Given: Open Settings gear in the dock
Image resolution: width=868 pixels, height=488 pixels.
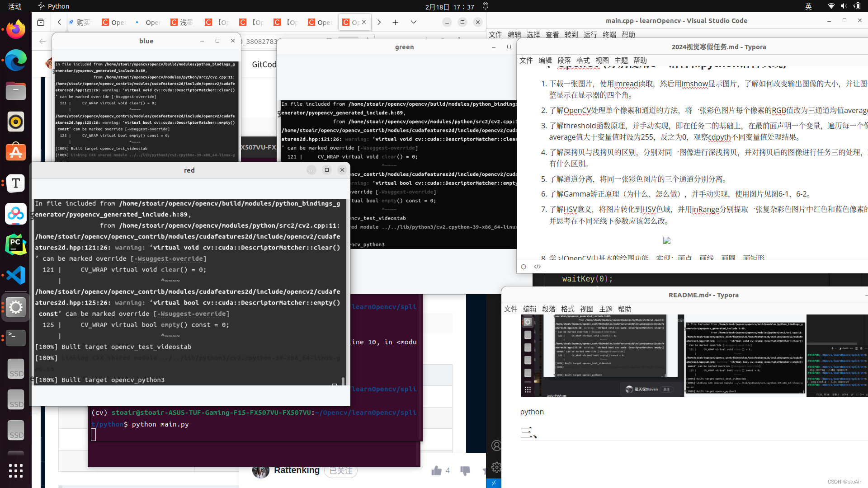Looking at the screenshot, I should pyautogui.click(x=16, y=307).
